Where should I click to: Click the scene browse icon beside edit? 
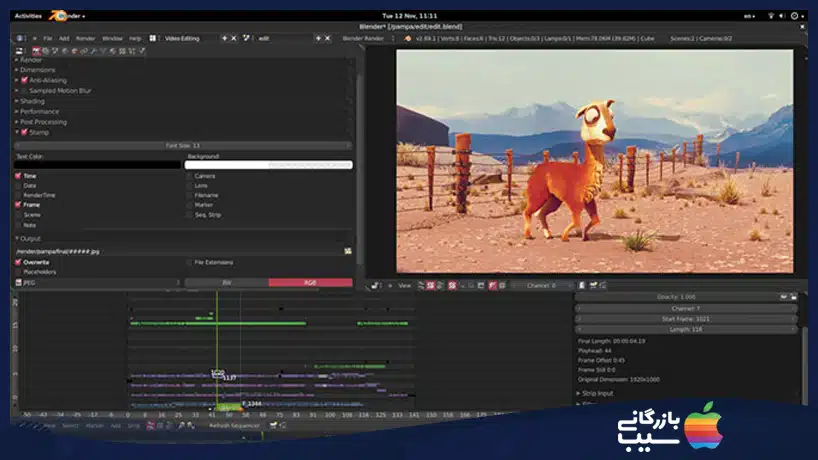pyautogui.click(x=246, y=38)
